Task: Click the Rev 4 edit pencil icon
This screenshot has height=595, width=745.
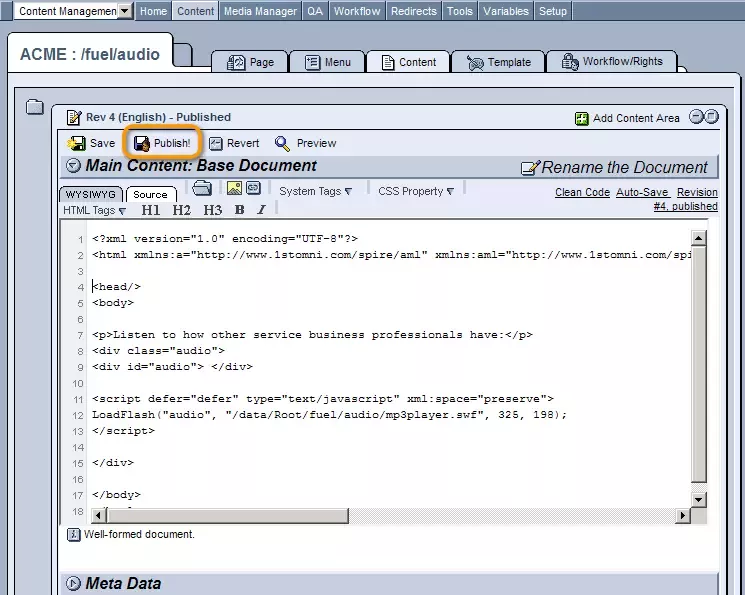Action: [x=74, y=117]
